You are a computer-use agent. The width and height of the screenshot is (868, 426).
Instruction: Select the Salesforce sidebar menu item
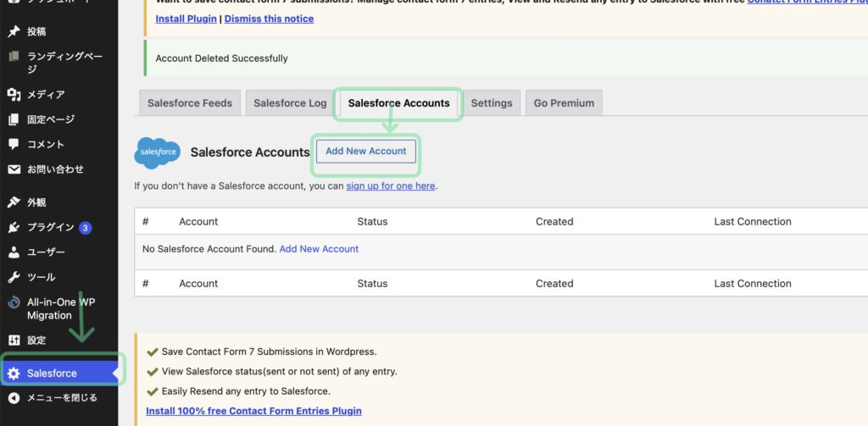click(58, 373)
